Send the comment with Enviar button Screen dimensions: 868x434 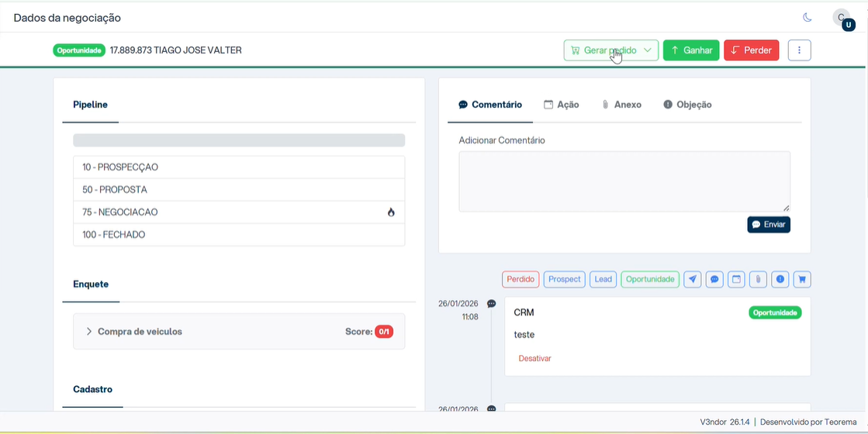point(769,225)
